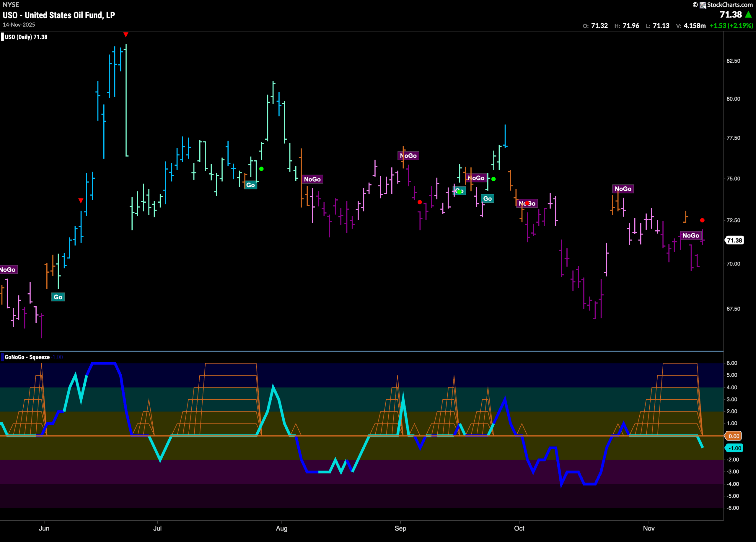
Task: Click the white 71.38 price tag on the axis
Action: tap(734, 240)
